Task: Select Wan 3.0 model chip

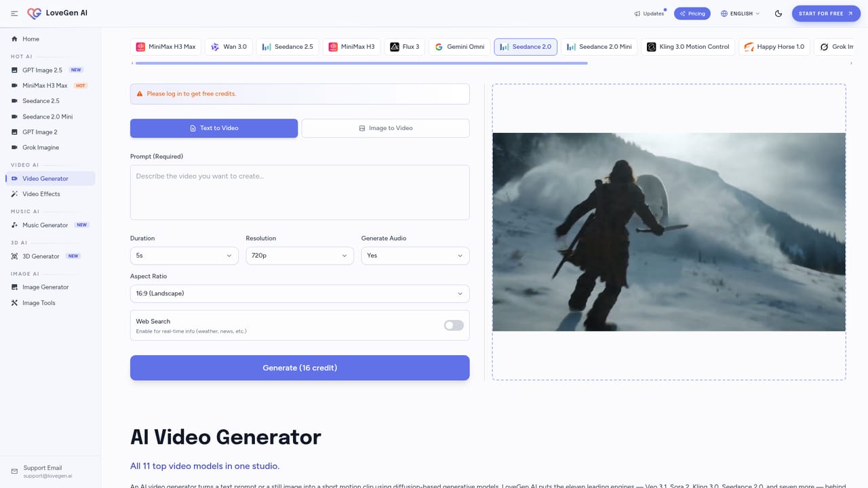Action: click(x=229, y=47)
